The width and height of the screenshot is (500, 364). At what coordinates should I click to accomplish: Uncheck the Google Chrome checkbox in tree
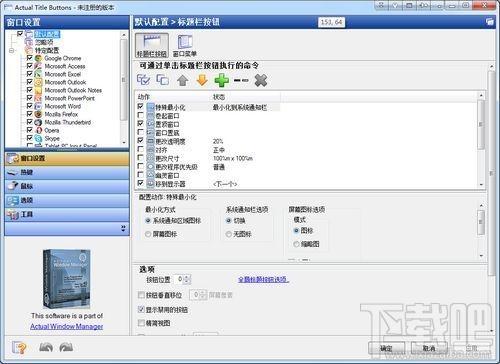[29, 58]
